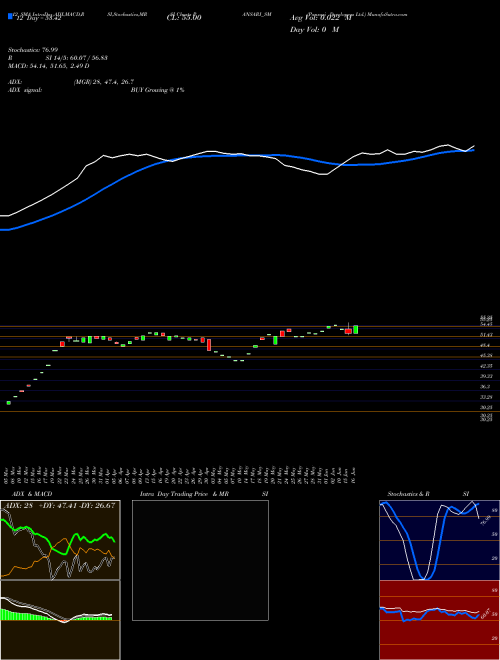Click the (MGR) 28, 47.4, 26.7 values

(104, 82)
